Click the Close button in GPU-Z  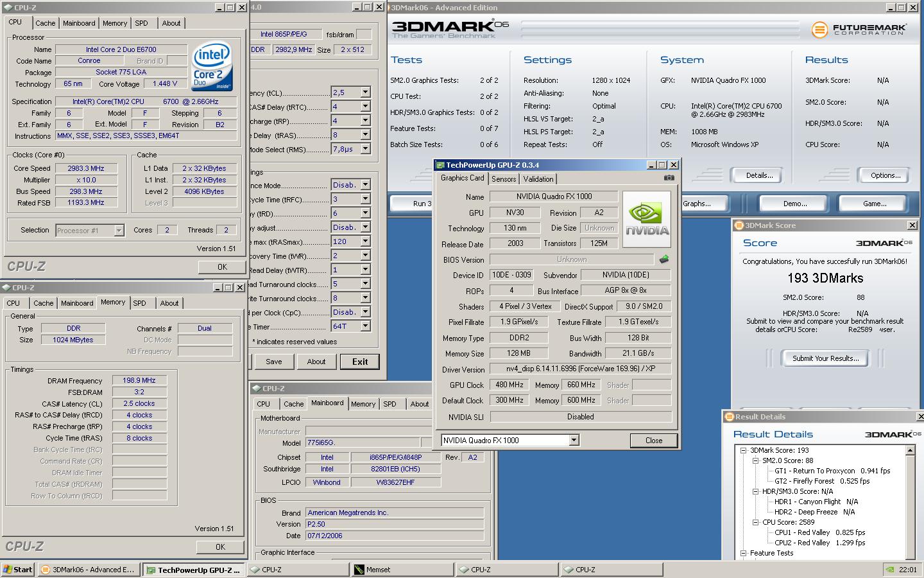point(654,441)
